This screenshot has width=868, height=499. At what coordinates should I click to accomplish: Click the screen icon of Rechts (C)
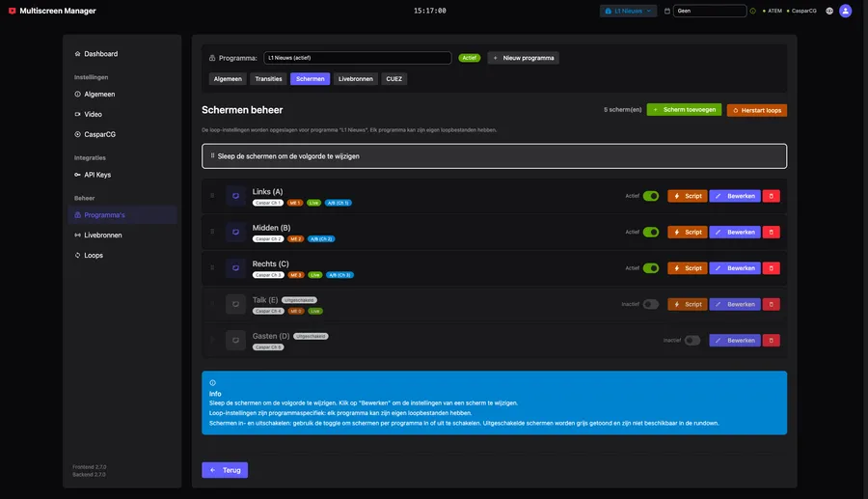pyautogui.click(x=235, y=268)
